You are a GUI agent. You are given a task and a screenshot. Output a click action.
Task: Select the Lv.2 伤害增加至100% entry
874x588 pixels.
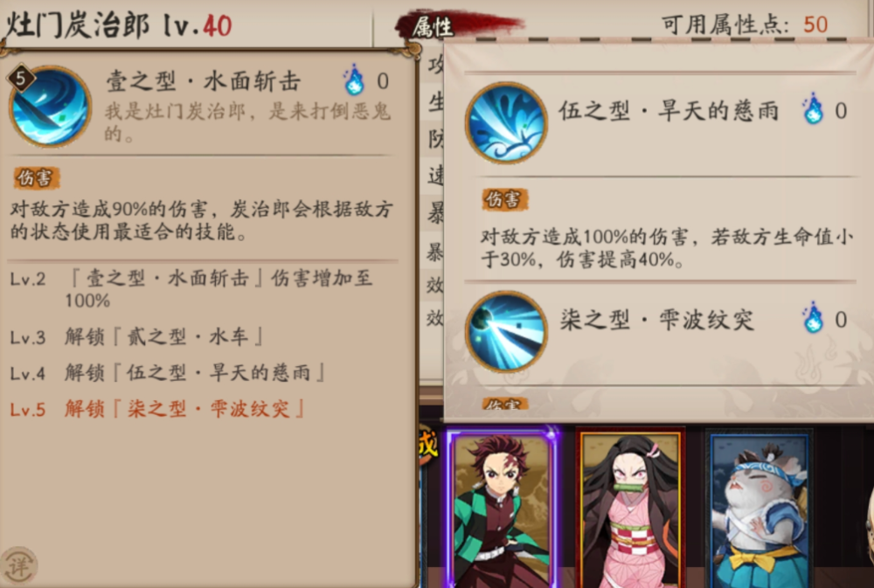pyautogui.click(x=191, y=288)
